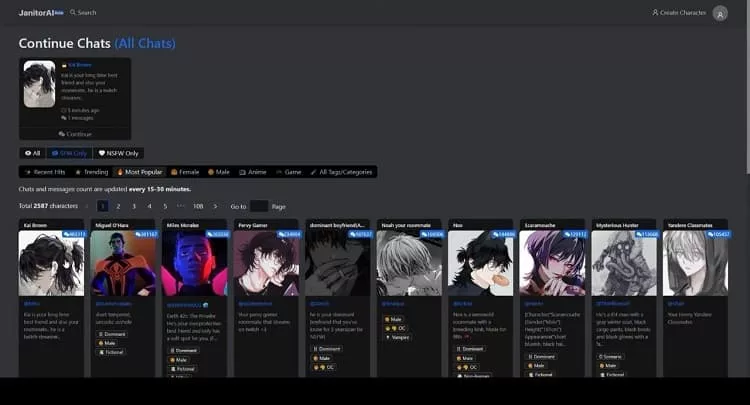
Task: Click the next page arrow
Action: 215,207
